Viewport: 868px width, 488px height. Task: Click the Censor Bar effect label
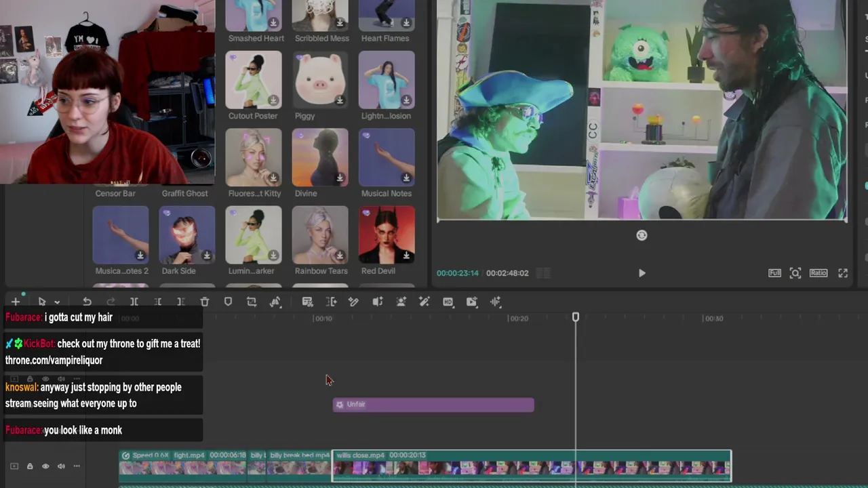(x=115, y=193)
